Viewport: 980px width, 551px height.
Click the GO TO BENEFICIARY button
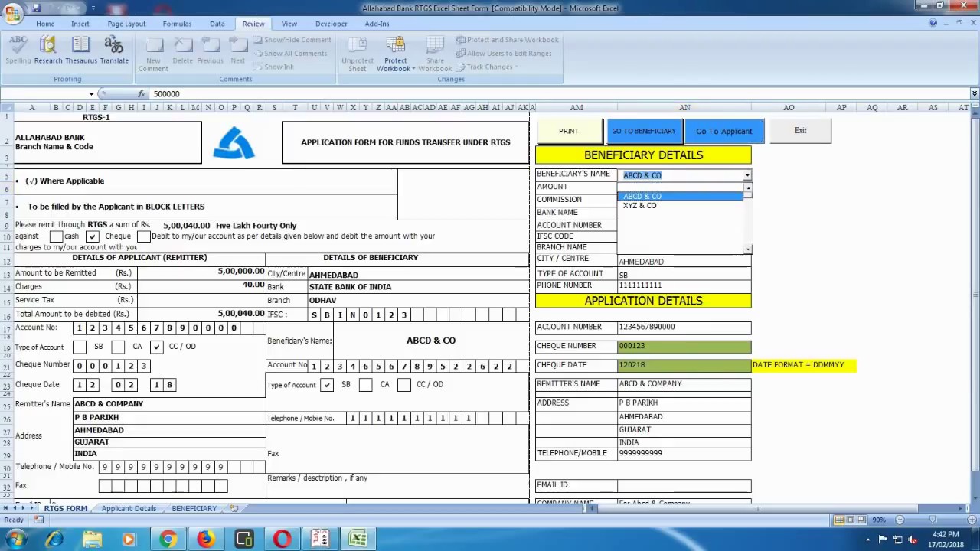pos(644,131)
